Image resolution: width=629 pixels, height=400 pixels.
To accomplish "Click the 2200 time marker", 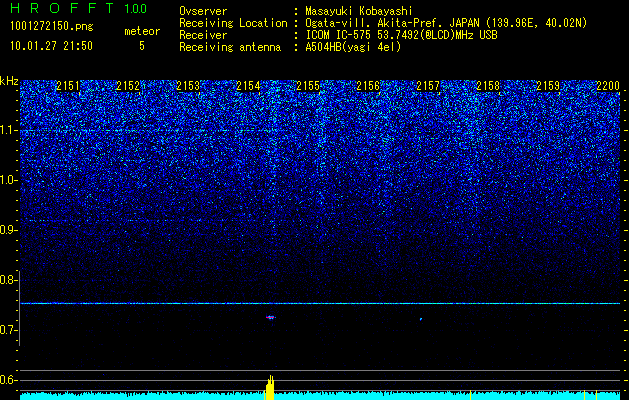I will [x=608, y=86].
